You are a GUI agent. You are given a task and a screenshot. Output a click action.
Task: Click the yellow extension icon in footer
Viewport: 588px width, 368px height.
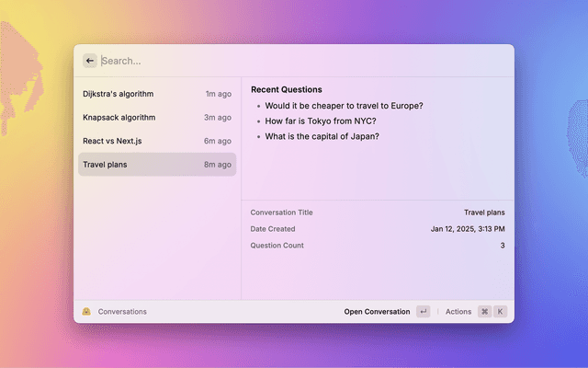coord(86,312)
